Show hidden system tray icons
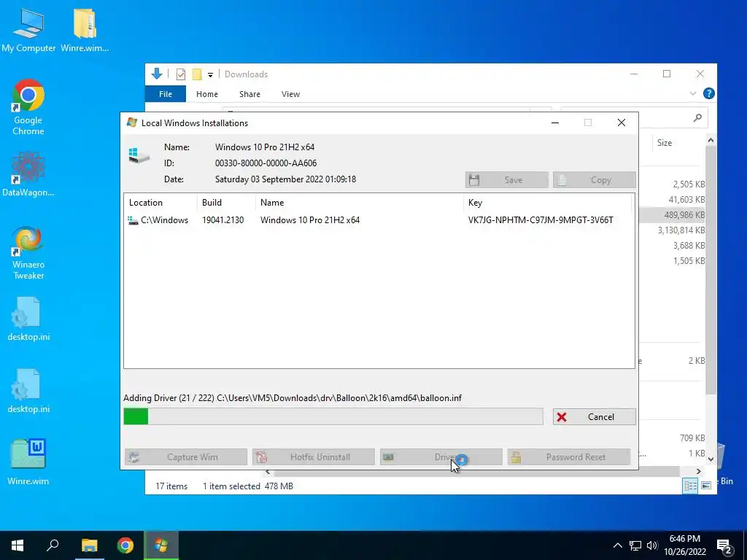747x560 pixels. click(617, 545)
